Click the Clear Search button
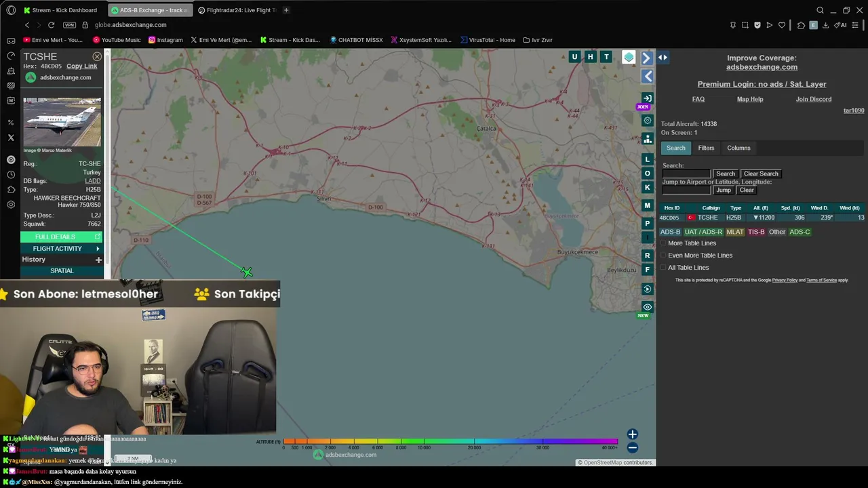This screenshot has height=488, width=868. click(x=761, y=174)
